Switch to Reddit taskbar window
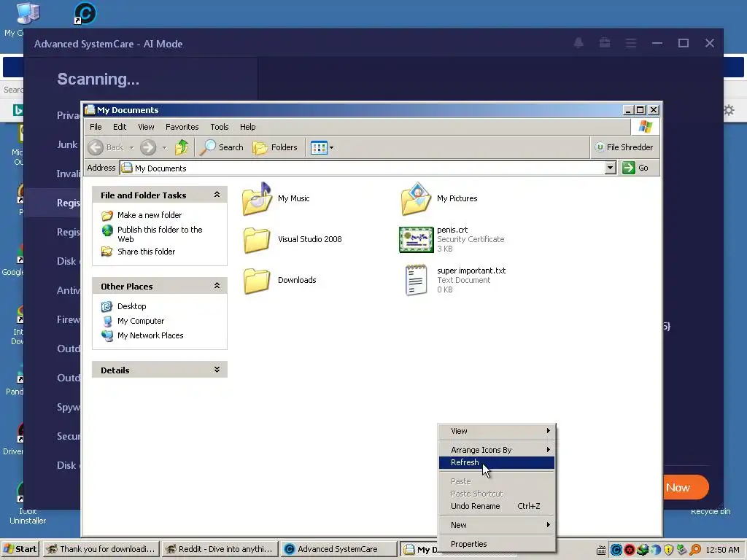The width and height of the screenshot is (747, 560). (x=219, y=549)
